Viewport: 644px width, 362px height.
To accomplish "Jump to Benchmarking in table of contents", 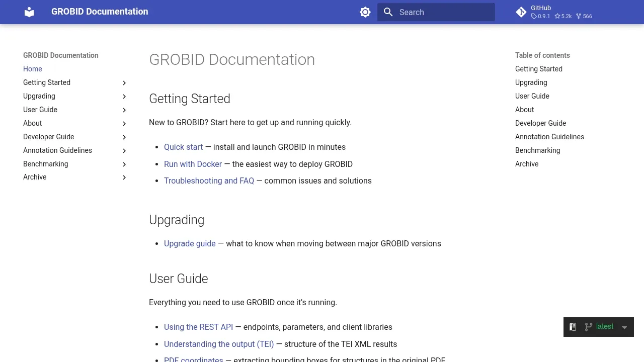I will click(537, 150).
